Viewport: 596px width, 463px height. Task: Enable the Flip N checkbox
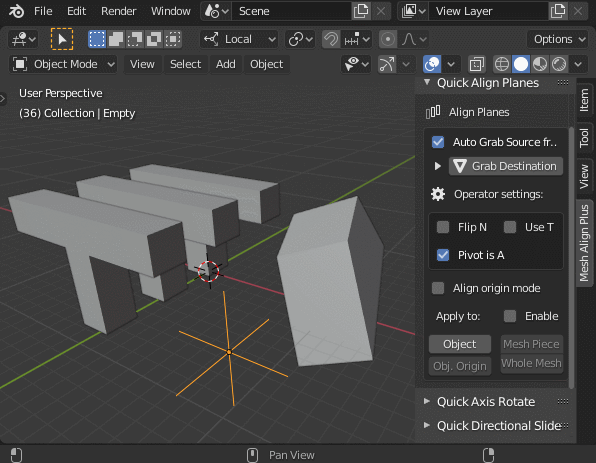click(443, 227)
